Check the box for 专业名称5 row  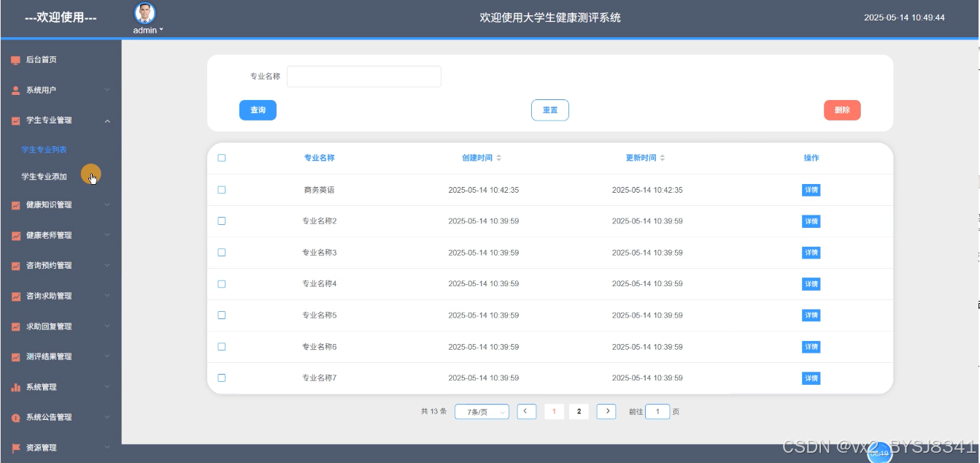222,315
